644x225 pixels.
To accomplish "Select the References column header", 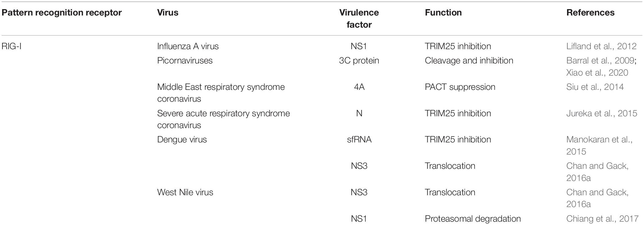I will coord(590,12).
